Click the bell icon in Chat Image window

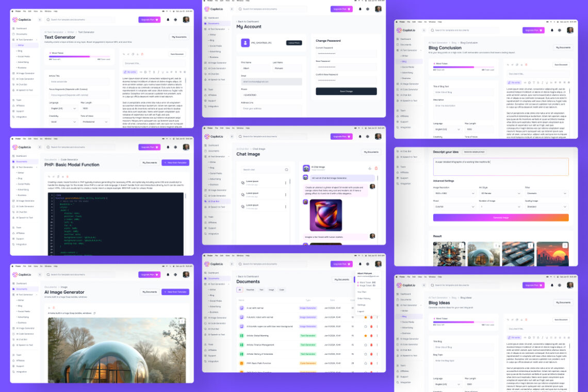coord(360,137)
